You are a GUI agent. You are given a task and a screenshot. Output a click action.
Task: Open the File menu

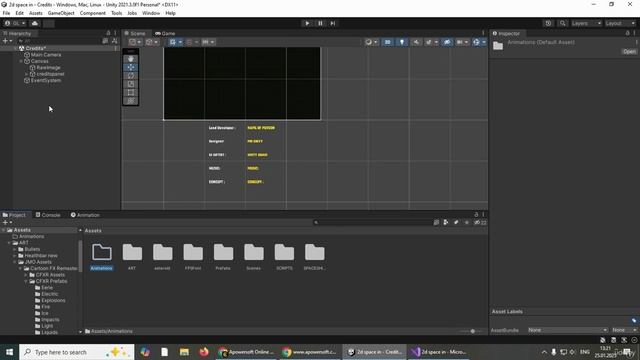(x=7, y=13)
